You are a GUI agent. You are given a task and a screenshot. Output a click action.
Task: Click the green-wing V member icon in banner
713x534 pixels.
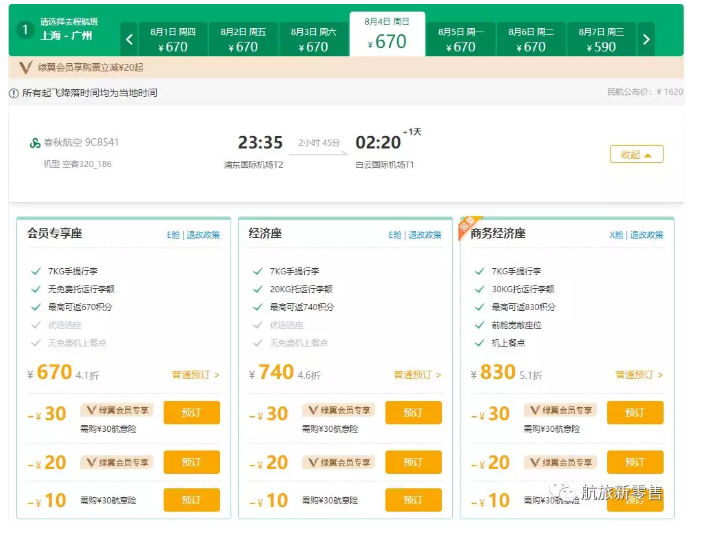coord(26,68)
